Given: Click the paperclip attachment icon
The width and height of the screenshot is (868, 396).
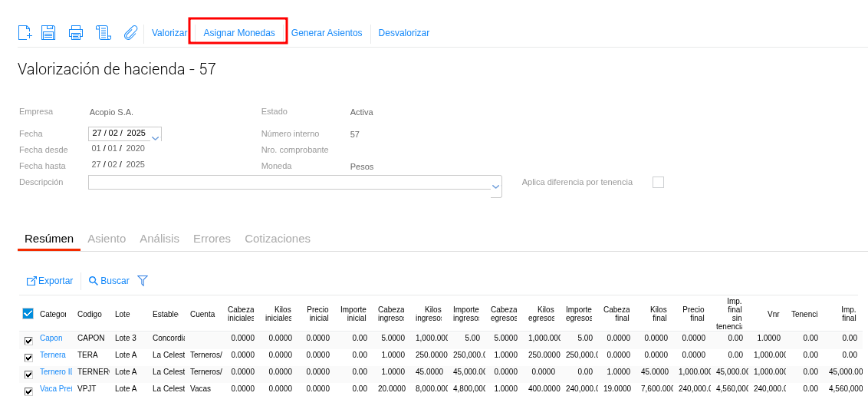Looking at the screenshot, I should (130, 32).
